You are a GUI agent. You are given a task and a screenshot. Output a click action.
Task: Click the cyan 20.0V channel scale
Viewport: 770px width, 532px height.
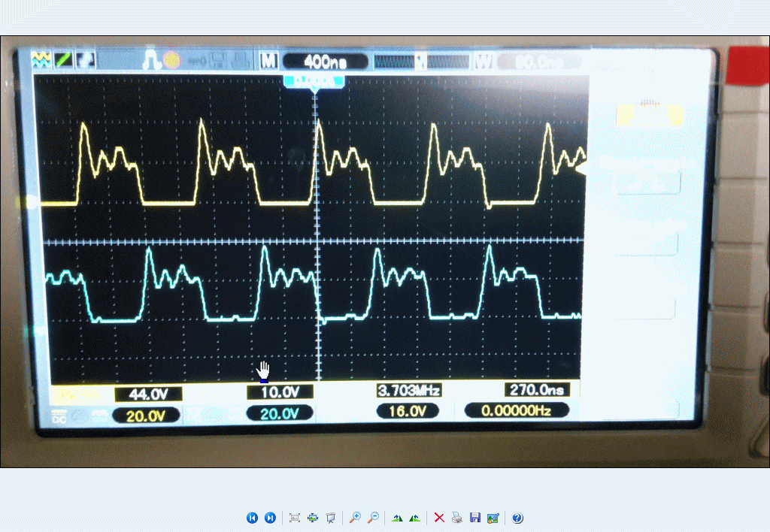click(279, 413)
